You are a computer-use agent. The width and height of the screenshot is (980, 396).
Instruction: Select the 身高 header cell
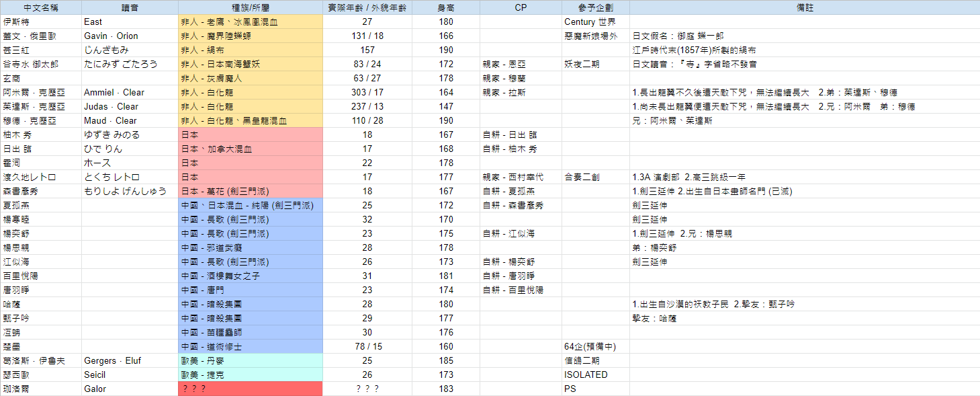[x=446, y=8]
